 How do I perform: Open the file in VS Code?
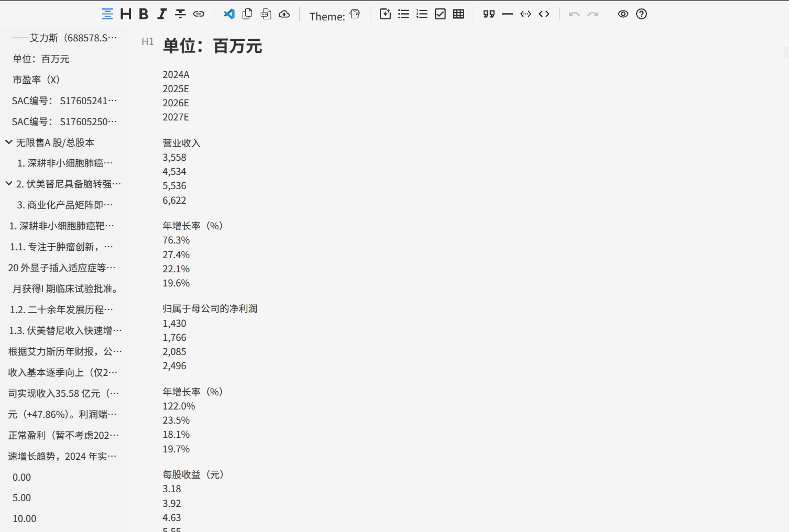coord(229,14)
